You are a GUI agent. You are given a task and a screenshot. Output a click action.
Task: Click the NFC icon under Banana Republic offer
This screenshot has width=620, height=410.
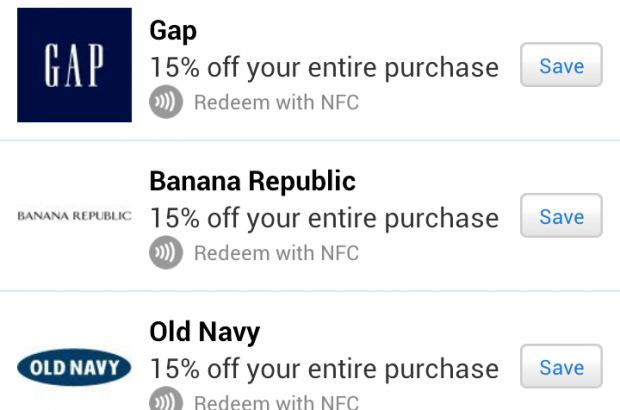coord(166,253)
